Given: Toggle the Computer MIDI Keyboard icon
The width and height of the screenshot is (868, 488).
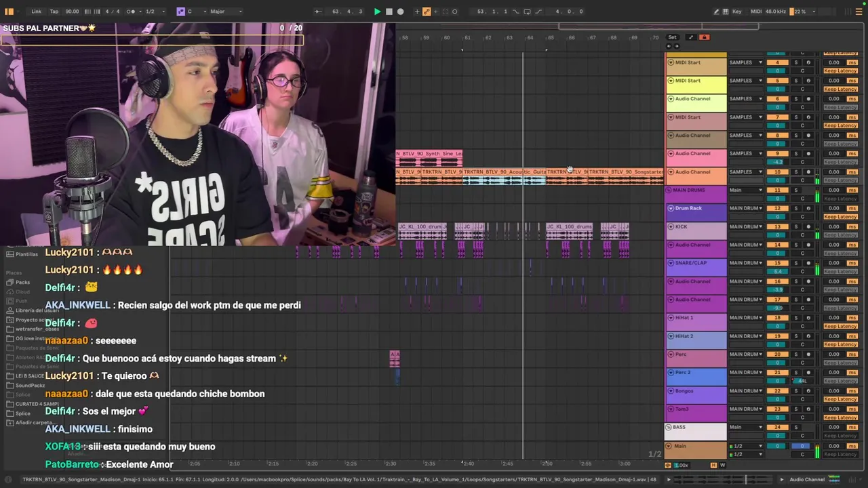Looking at the screenshot, I should [726, 12].
